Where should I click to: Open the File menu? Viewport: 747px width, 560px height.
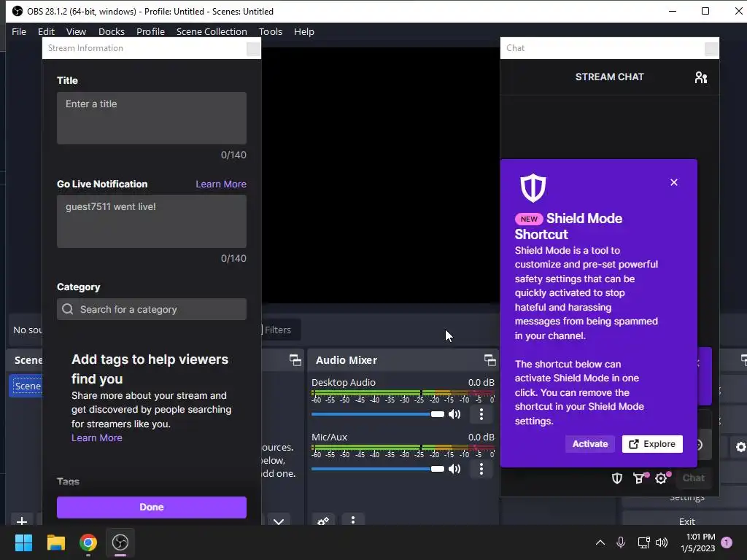(x=19, y=31)
